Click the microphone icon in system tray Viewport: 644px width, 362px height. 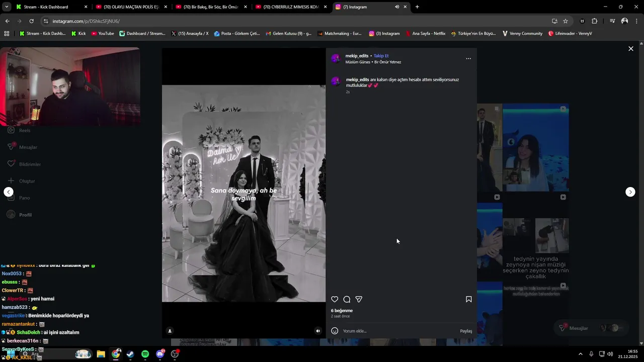pos(591,354)
